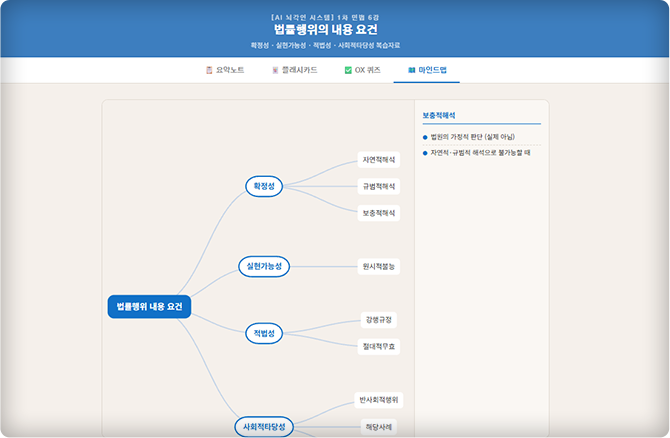Click the notepad icon beside 요약노트
This screenshot has height=438, width=670.
[209, 70]
